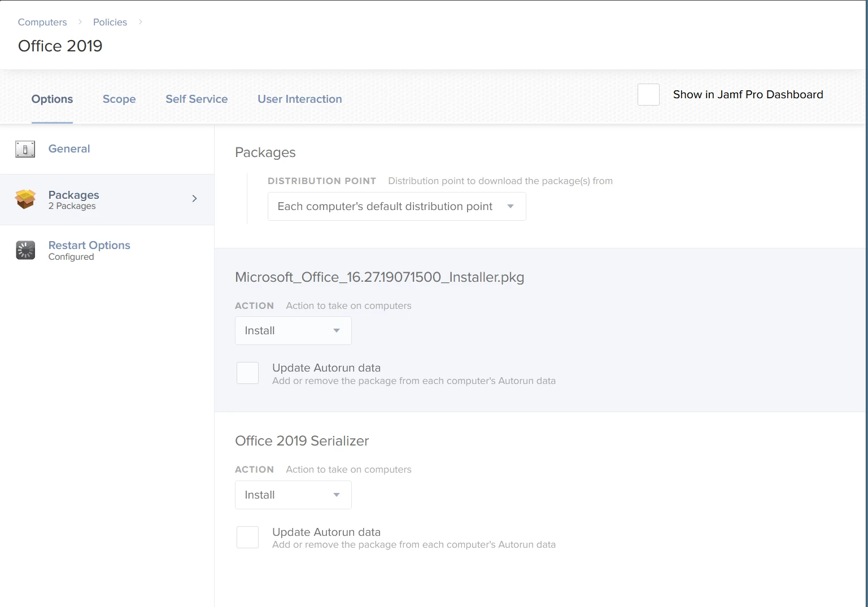Click Microsoft_Office_16.27.19071500_Installer.pkg heading
The height and width of the screenshot is (607, 868).
[x=380, y=277]
